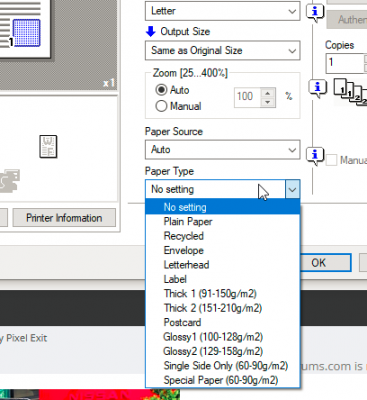Click the collate pages icon under Copies
This screenshot has width=367, height=400.
pyautogui.click(x=351, y=92)
